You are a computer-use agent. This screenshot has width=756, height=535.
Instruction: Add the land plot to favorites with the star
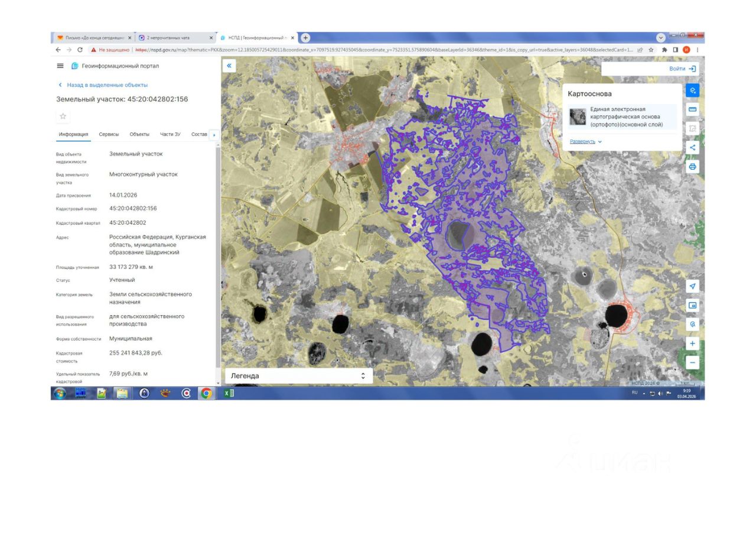[x=63, y=116]
